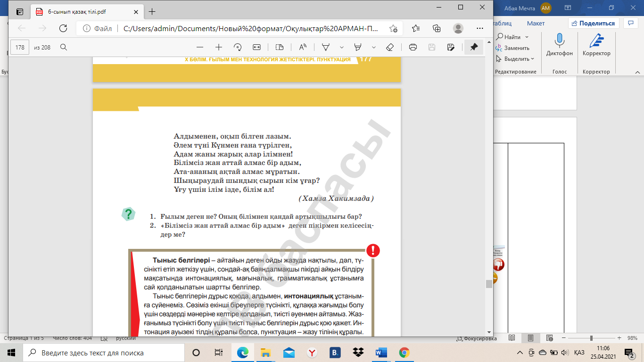Click the green question mark icon
Image resolution: width=644 pixels, height=362 pixels.
tap(128, 214)
